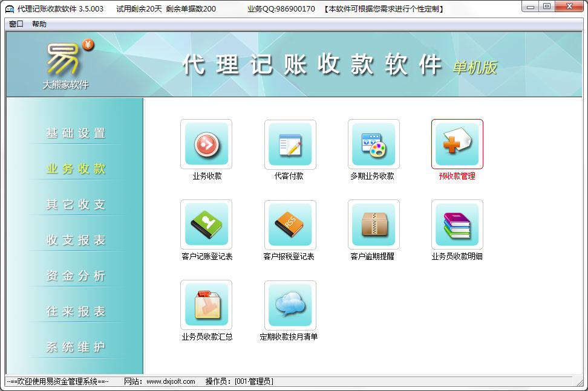588x391 pixels.
Task: Click the 业务员收款明细 label text
Action: (x=457, y=257)
